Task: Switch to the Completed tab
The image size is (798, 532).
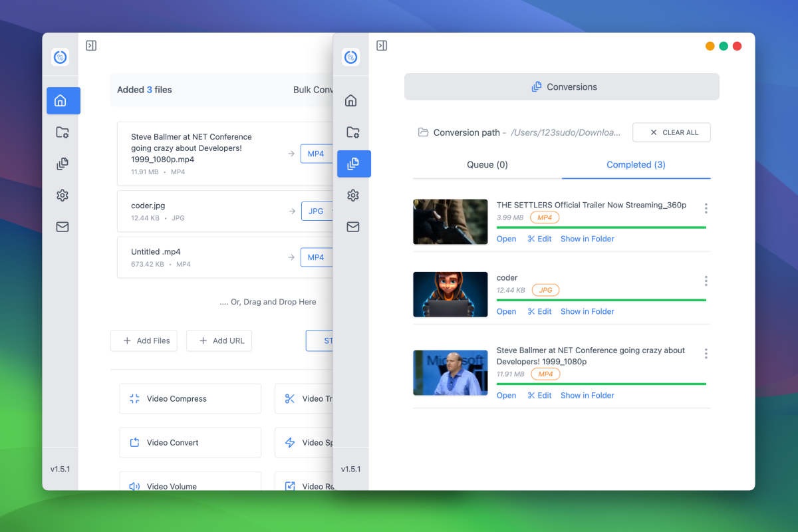Action: tap(635, 165)
